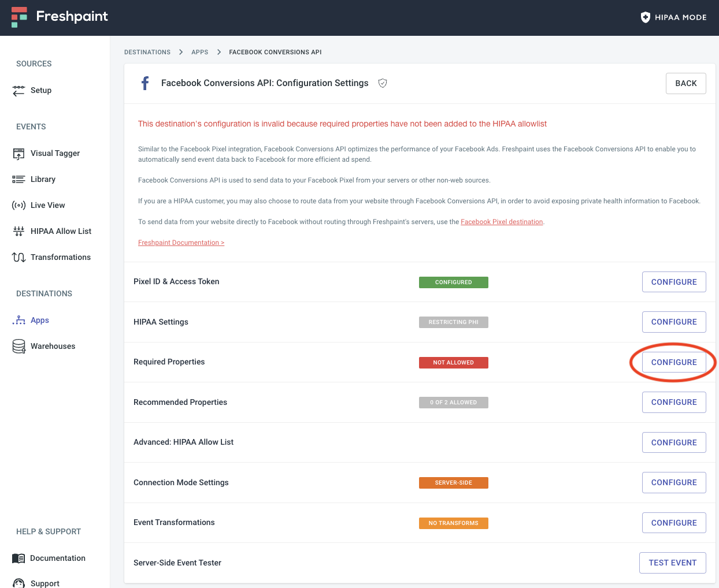This screenshot has height=588, width=719.
Task: Open the HIPAA Allow List sliders icon
Action: point(18,232)
